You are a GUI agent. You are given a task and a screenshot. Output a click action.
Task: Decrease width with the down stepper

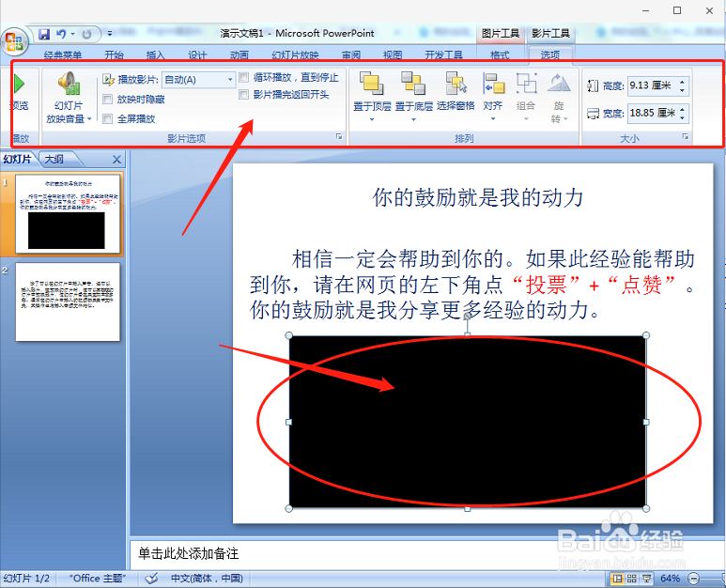pos(682,117)
